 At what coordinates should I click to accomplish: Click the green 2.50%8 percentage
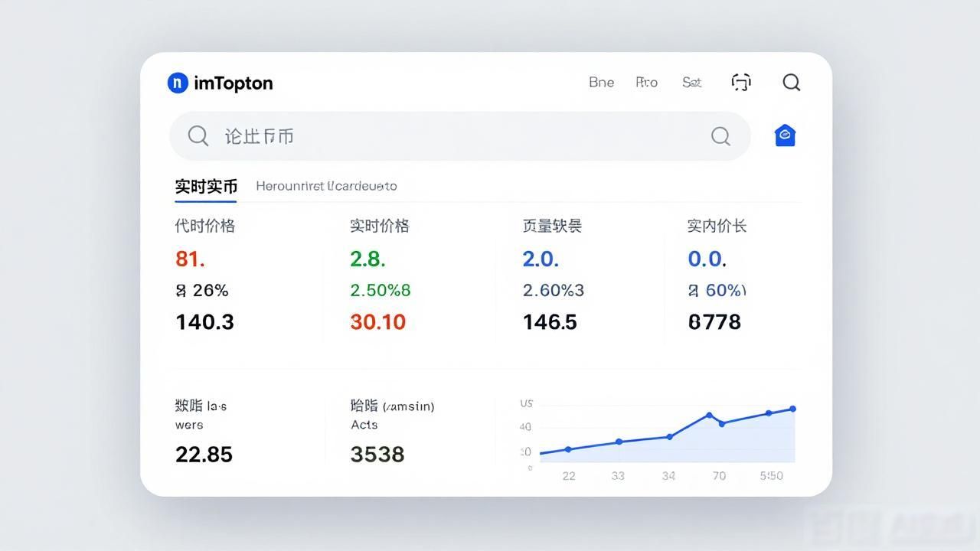pos(381,290)
